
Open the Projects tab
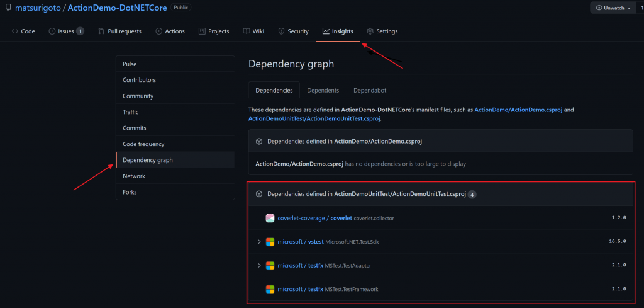214,31
